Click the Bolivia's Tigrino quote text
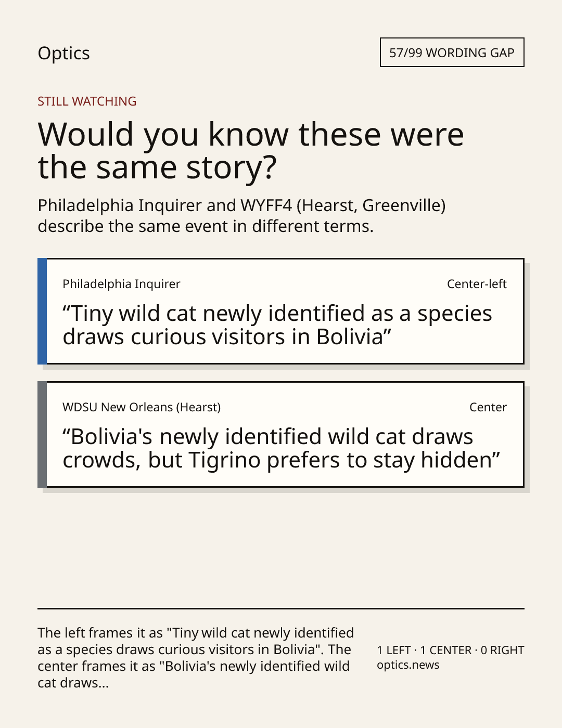 click(x=282, y=448)
